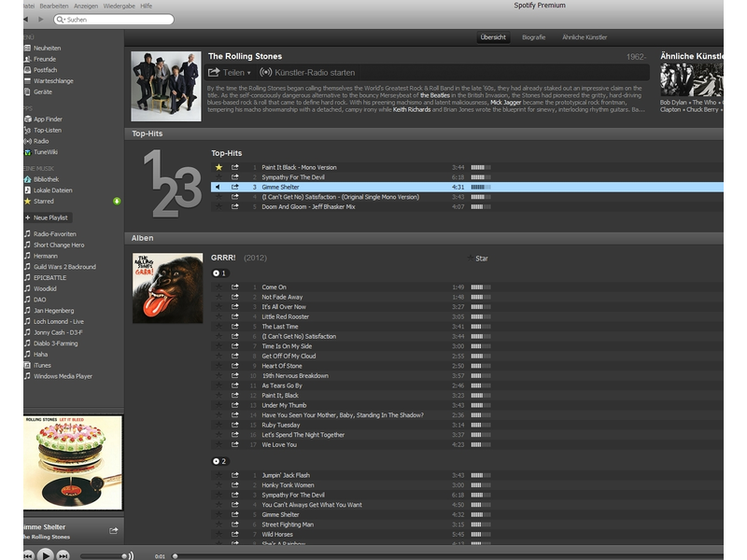Screen dimensions: 747x560
Task: Star the GRRR! album
Action: (x=478, y=259)
